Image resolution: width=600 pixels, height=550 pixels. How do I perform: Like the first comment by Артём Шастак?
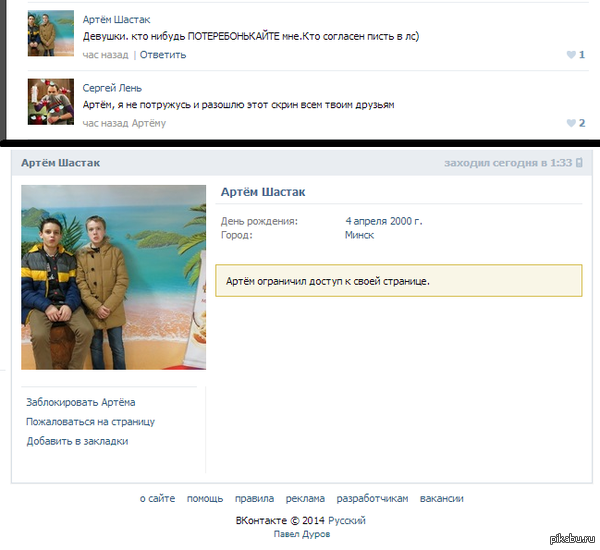[x=571, y=55]
